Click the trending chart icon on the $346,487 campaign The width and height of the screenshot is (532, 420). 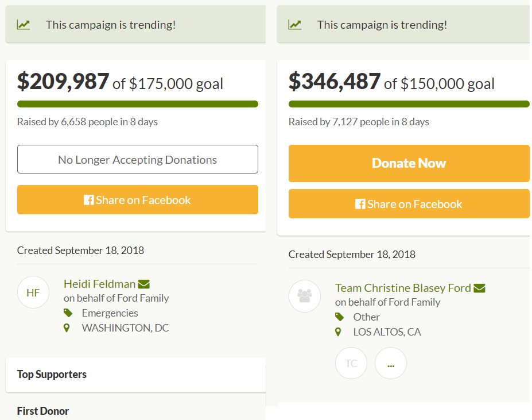(x=295, y=25)
